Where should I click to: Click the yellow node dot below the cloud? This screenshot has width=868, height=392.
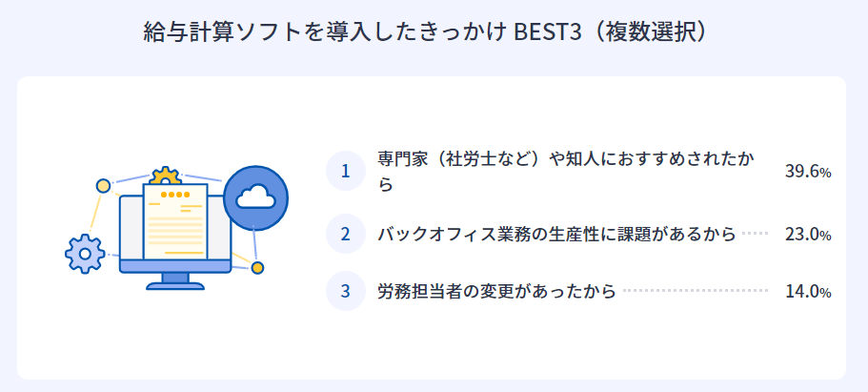pyautogui.click(x=257, y=267)
